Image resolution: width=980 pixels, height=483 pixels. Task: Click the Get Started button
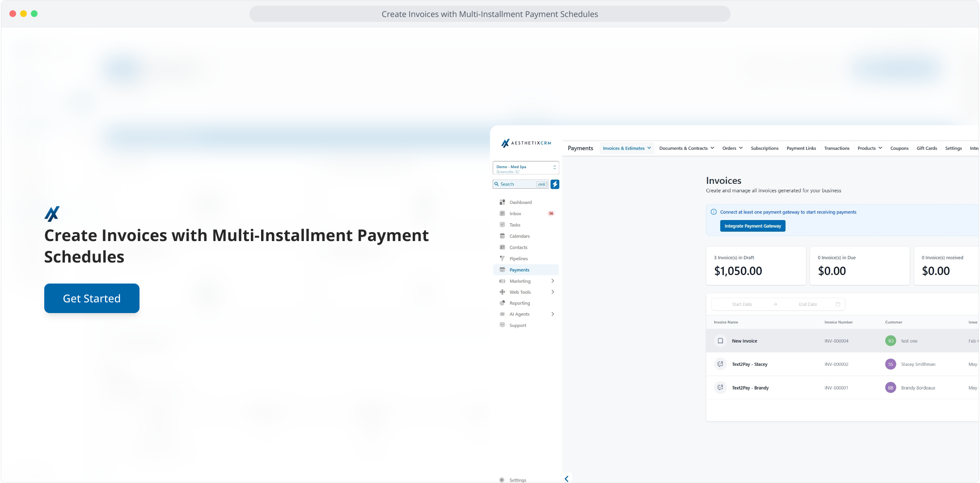click(92, 298)
